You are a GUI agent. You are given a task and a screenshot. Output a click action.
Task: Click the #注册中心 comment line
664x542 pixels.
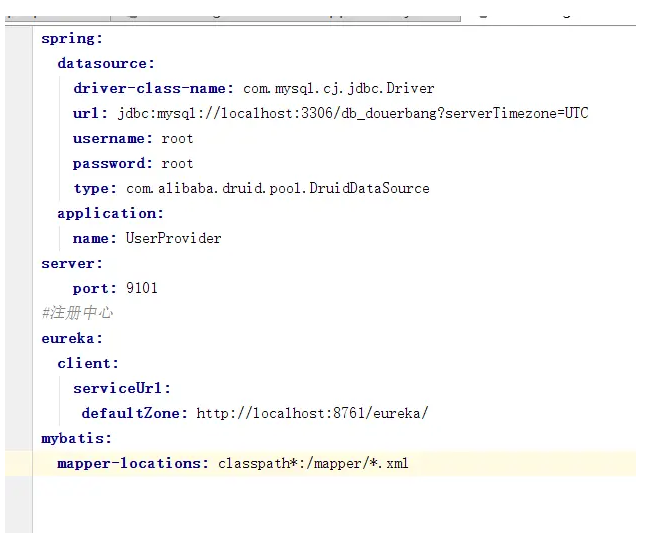(x=77, y=313)
